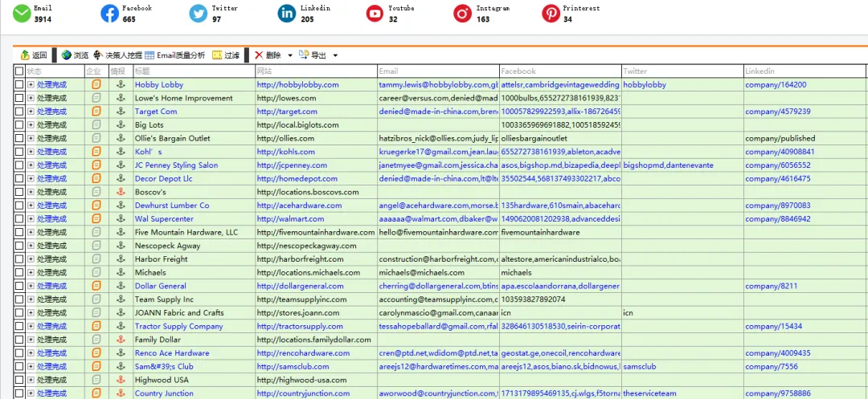The image size is (868, 399).
Task: Click the 返回 back toolbar button
Action: point(33,55)
